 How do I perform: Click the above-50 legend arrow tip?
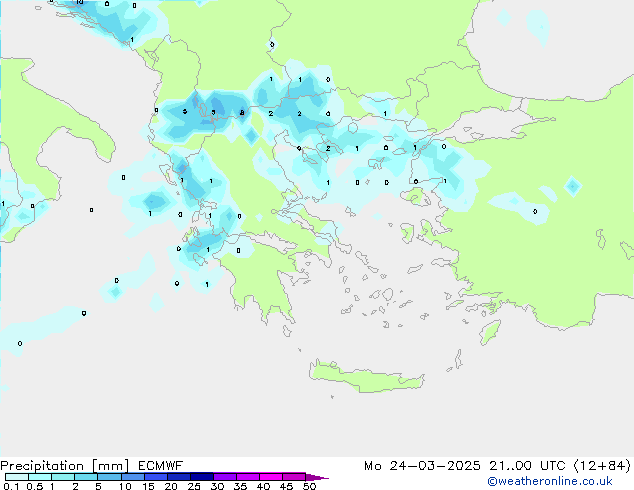317,477
